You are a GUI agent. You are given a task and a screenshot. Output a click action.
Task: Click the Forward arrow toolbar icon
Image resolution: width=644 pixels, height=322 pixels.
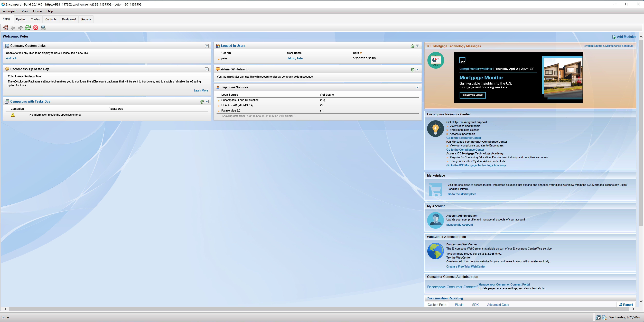point(20,28)
